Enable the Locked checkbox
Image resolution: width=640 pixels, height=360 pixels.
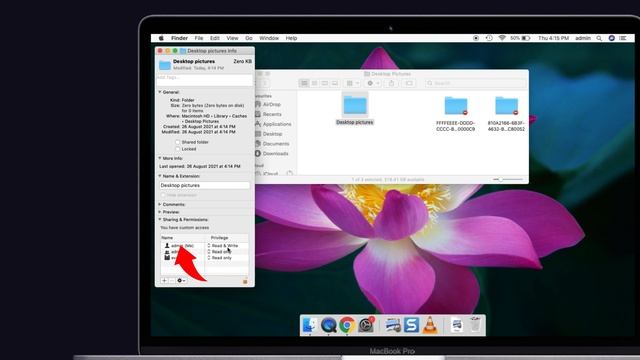click(177, 149)
